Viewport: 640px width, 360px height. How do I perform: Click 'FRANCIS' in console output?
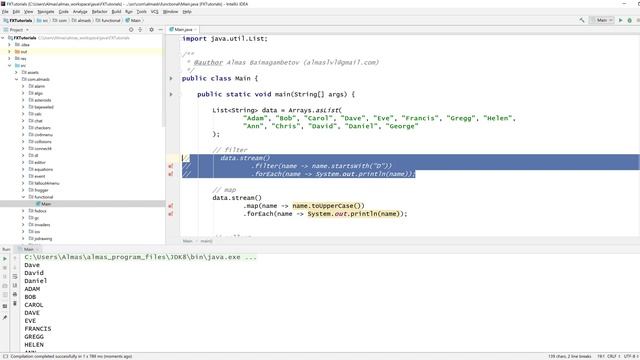(38, 329)
